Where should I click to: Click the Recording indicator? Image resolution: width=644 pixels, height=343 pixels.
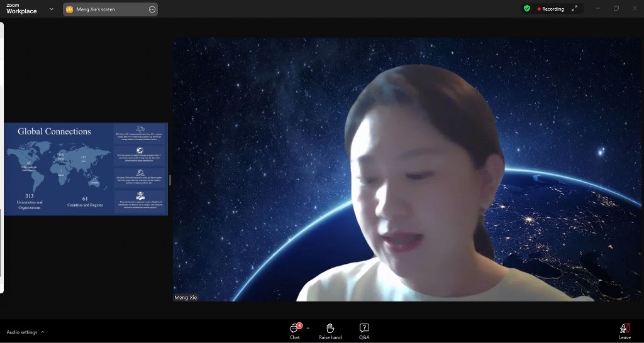551,9
